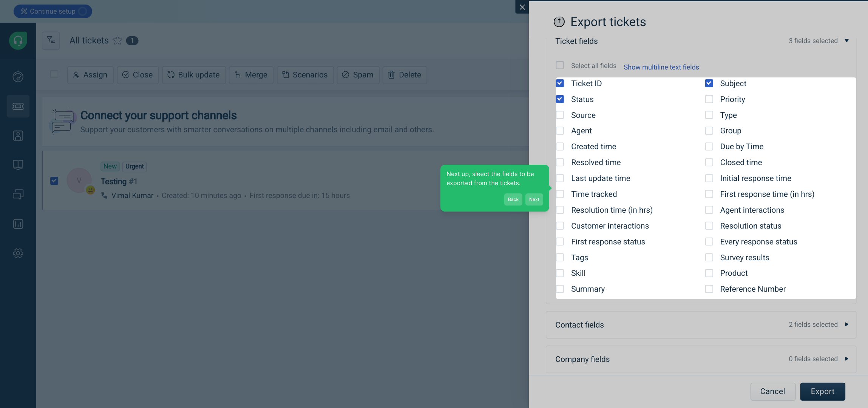Click the Scenarios toolbar option
This screenshot has height=408, width=868.
[x=305, y=75]
